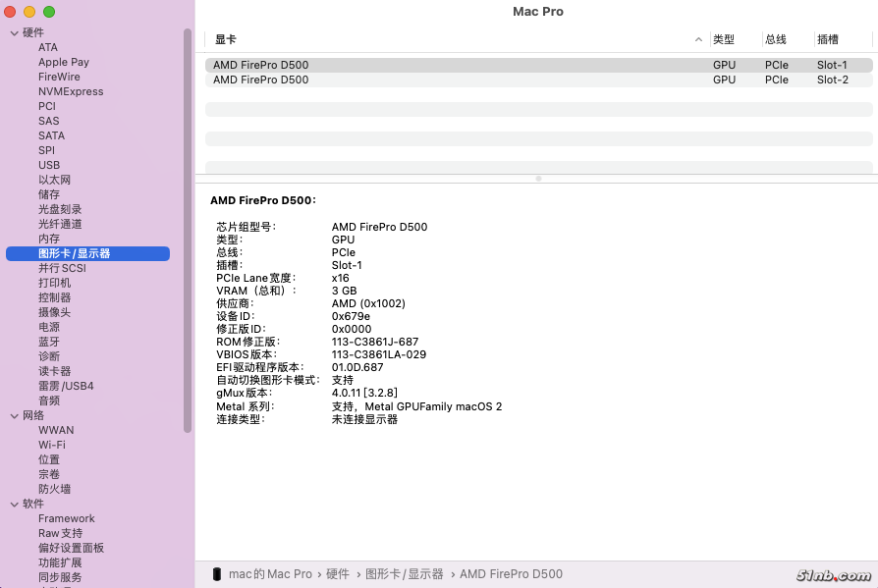Screen dimensions: 878x588
Task: Open 蓝牙 in the hardware list
Action: pyautogui.click(x=49, y=343)
